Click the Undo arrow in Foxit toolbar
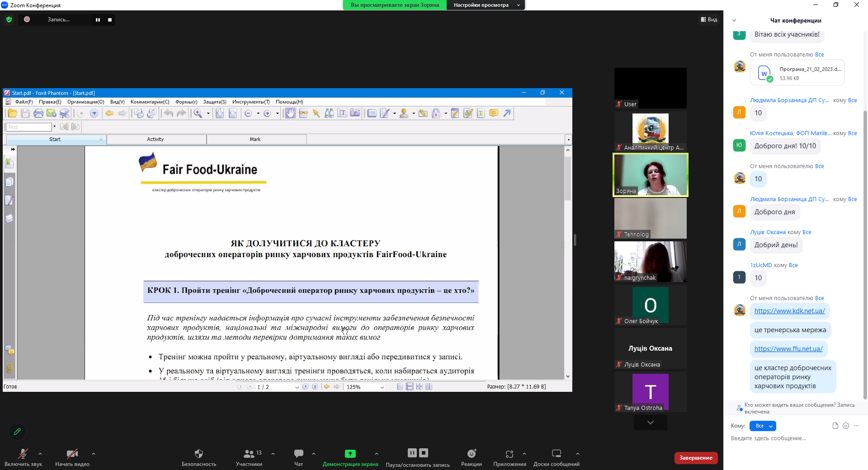This screenshot has width=868, height=470. pyautogui.click(x=169, y=113)
